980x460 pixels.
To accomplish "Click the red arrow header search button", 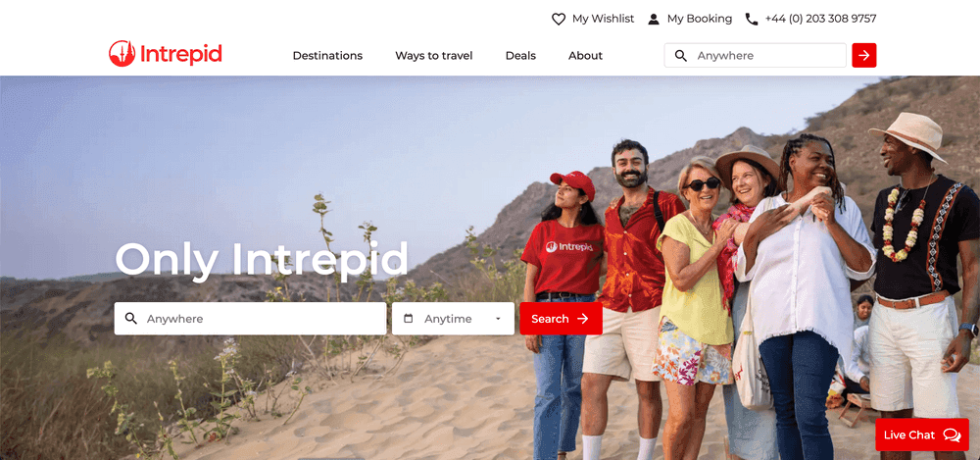I will click(863, 55).
